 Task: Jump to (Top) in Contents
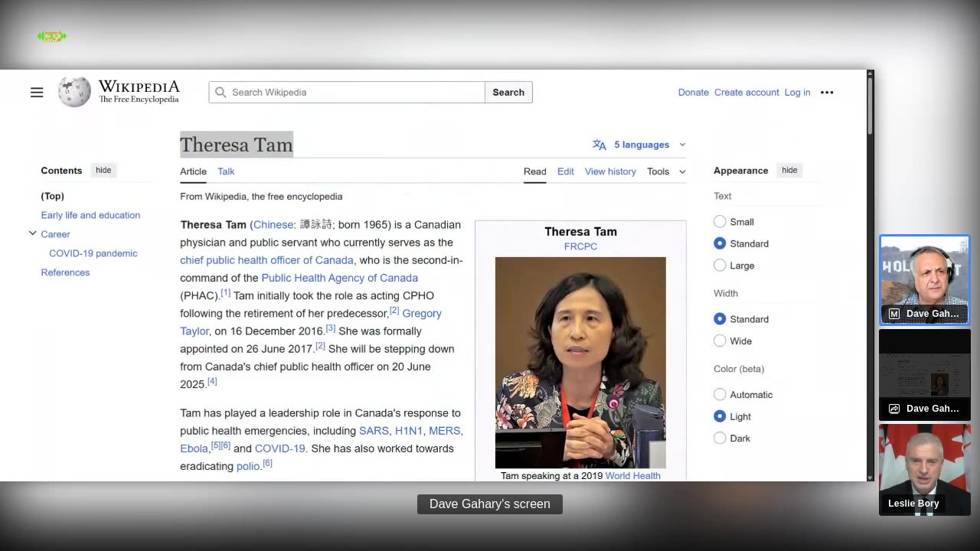[52, 196]
